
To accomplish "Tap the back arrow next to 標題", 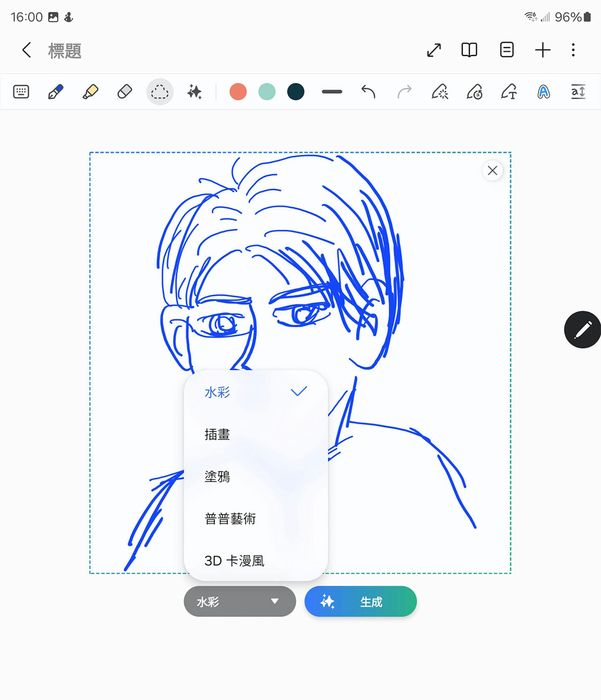I will (x=27, y=50).
